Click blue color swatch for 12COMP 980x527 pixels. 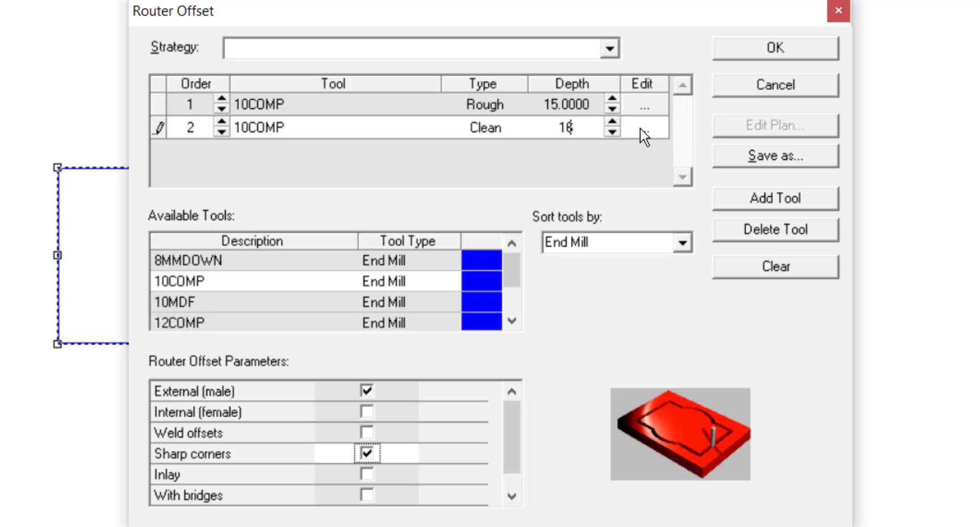(481, 322)
